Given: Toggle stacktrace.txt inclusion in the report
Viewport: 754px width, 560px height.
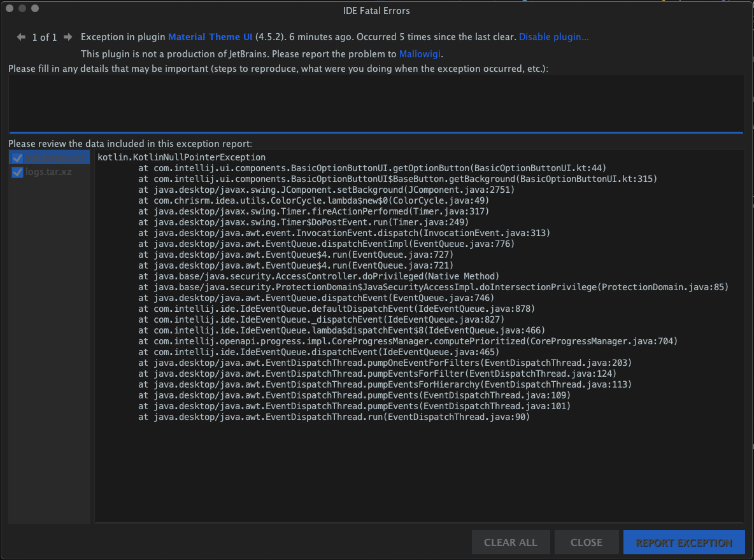Looking at the screenshot, I should [x=17, y=157].
